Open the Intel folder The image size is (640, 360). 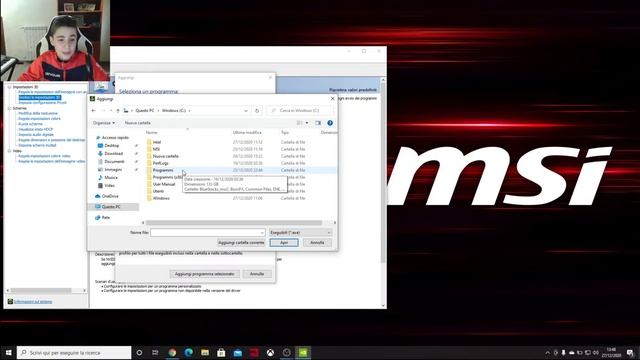(x=157, y=142)
